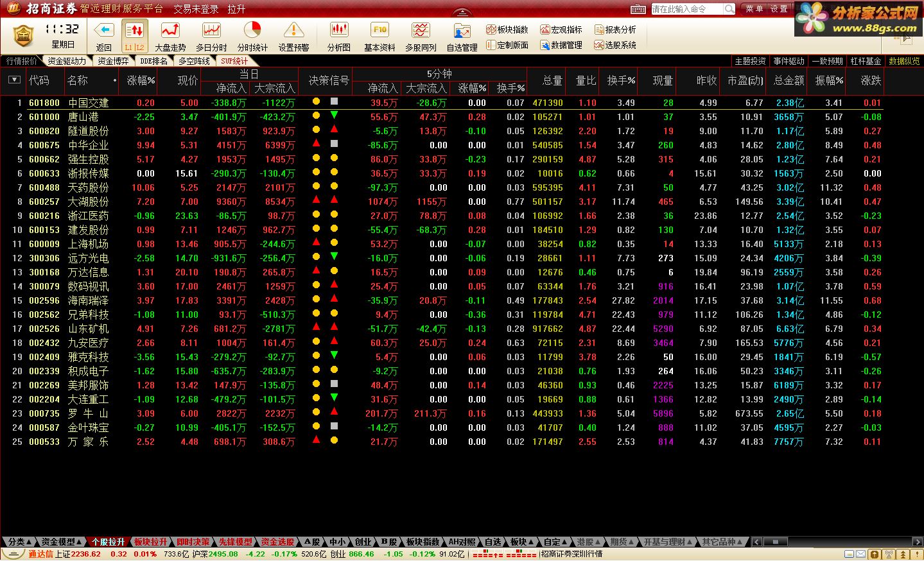Viewport: 924px width, 561px height.
Task: Open 杠杆基金 link
Action: click(x=866, y=61)
